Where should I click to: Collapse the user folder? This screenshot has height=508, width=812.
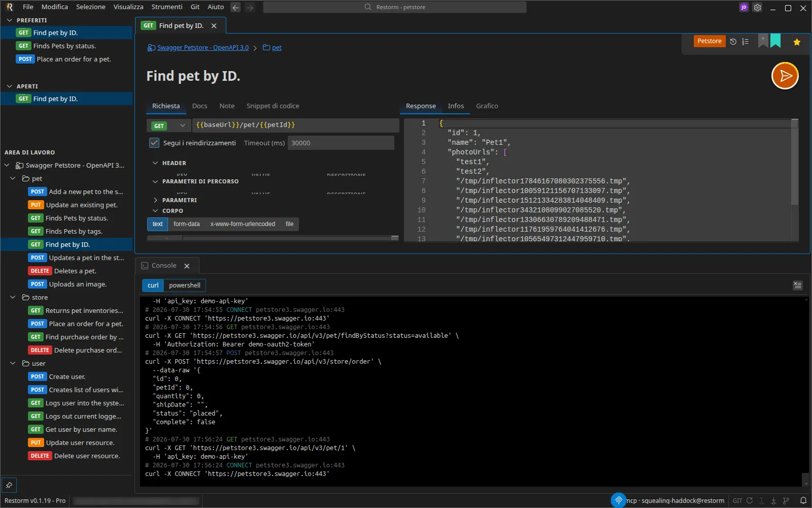click(x=13, y=363)
